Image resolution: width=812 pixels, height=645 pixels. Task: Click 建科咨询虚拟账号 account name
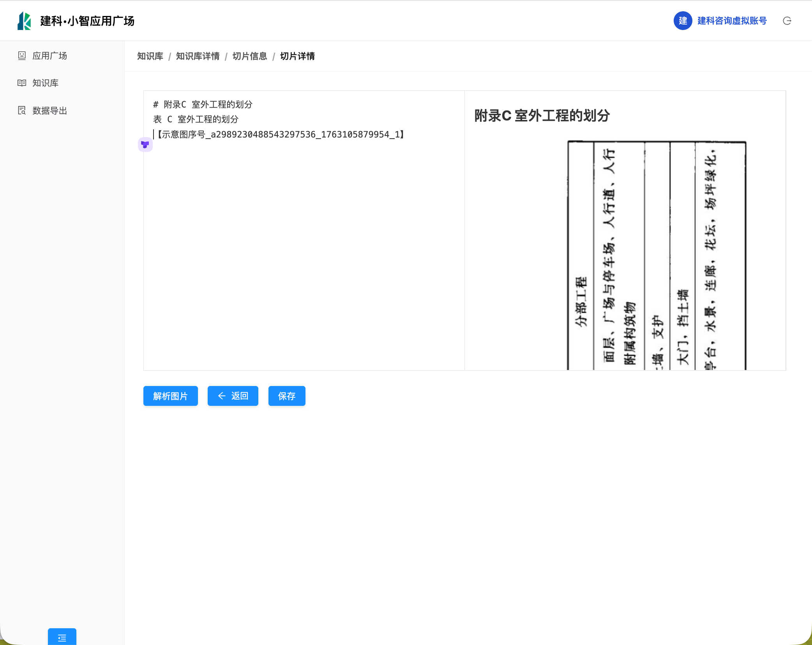pyautogui.click(x=732, y=21)
